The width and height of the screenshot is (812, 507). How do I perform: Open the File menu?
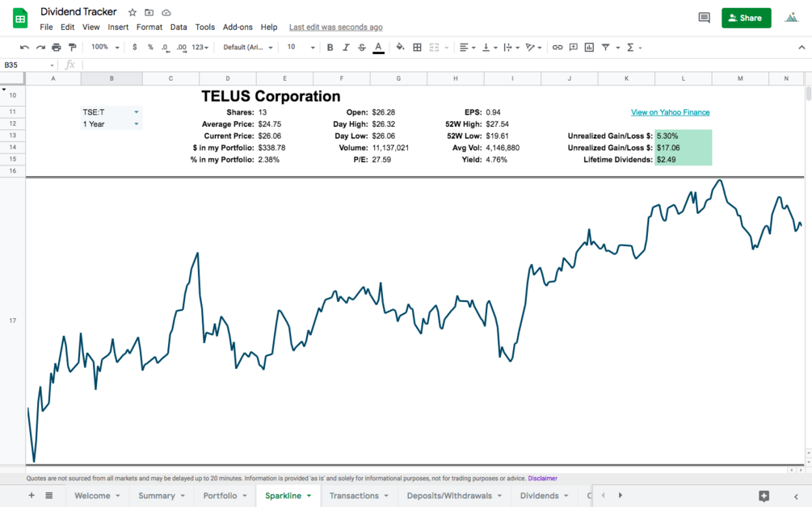46,27
